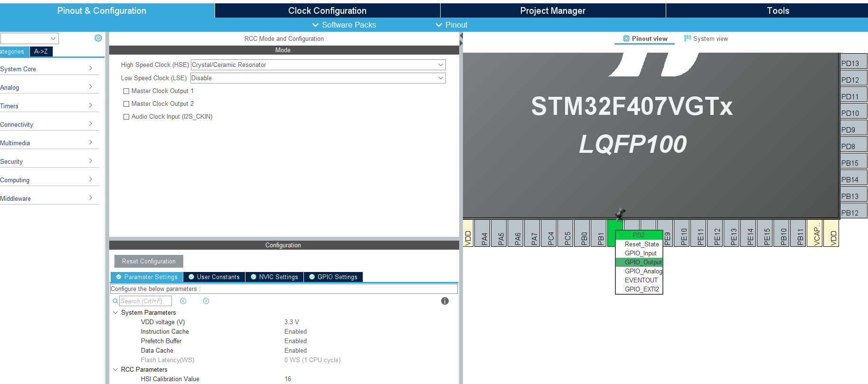Click the pushpin icon on PB2
This screenshot has width=868, height=384.
[x=620, y=214]
